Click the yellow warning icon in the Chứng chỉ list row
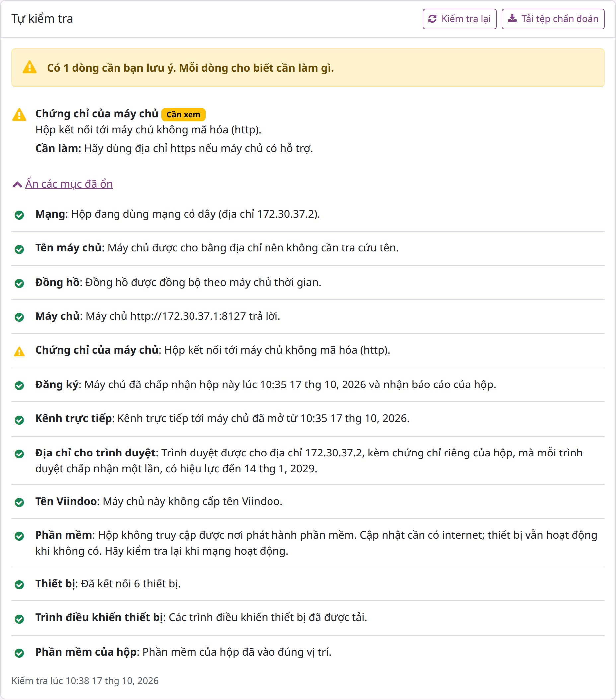616x700 pixels. coord(19,352)
